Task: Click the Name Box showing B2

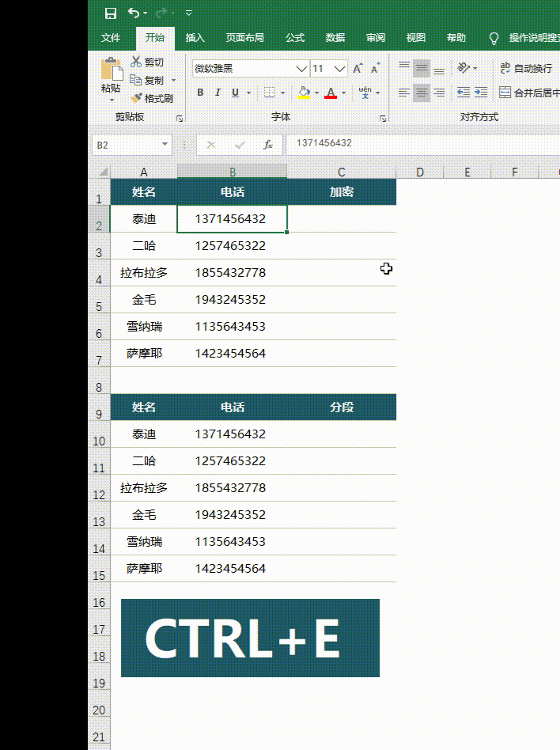Action: coord(127,145)
